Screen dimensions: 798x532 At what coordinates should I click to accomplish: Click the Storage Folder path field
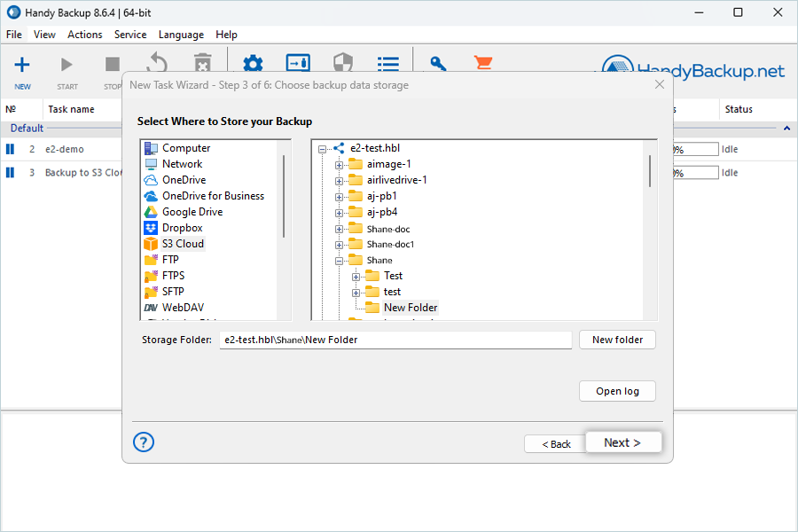(395, 340)
